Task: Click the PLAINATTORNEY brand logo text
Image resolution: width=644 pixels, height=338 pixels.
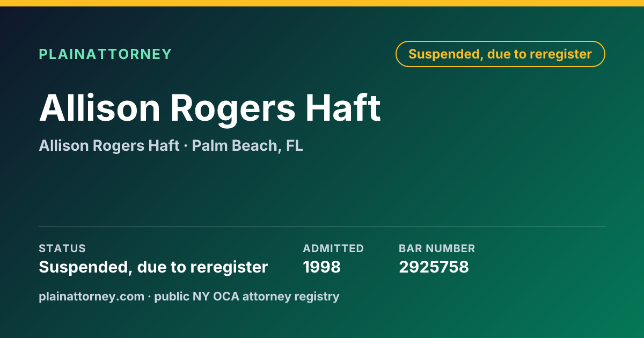Action: point(105,54)
